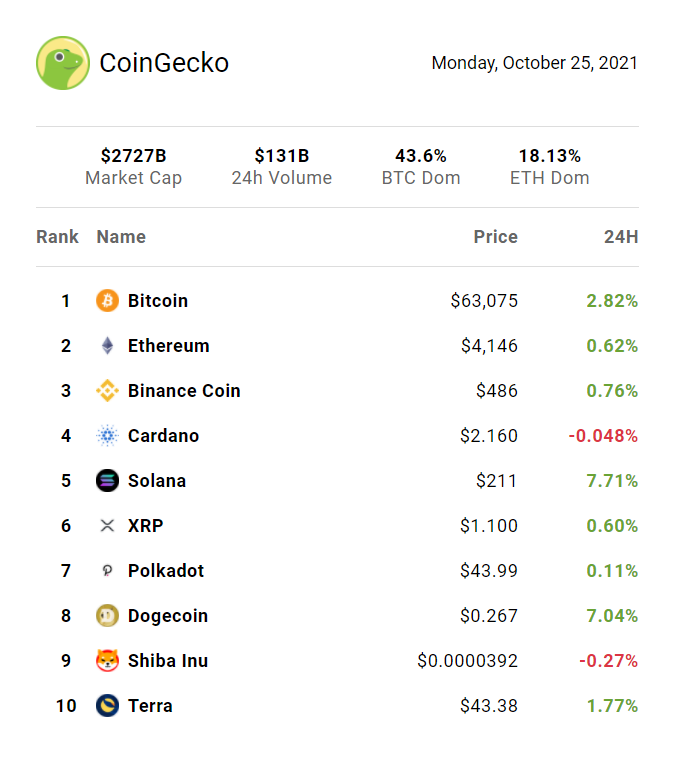Image resolution: width=675 pixels, height=776 pixels.
Task: Click the Shiba Inu icon
Action: point(107,661)
